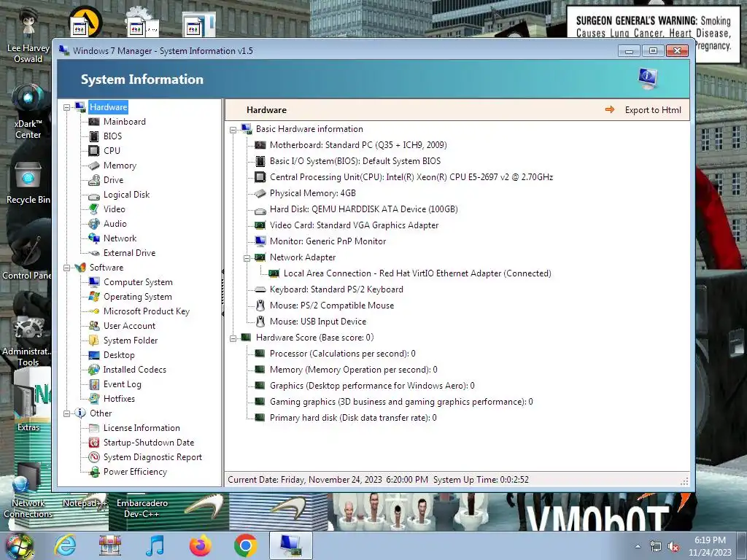Show hidden tray icons arrow

coord(638,547)
